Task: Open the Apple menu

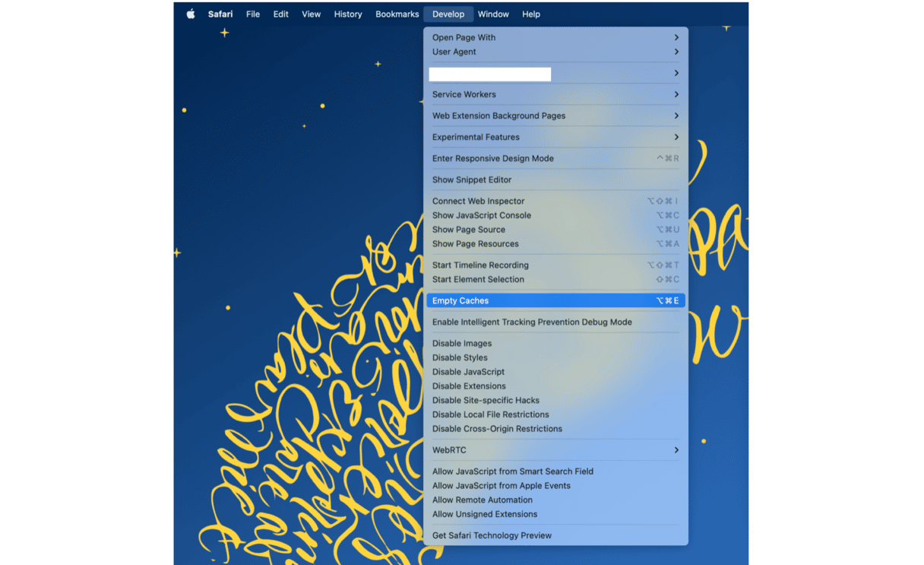Action: 191,14
